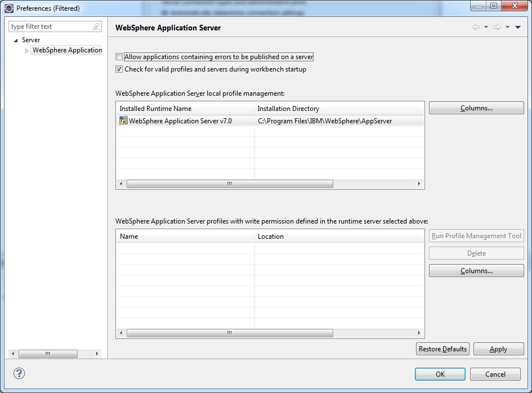The height and width of the screenshot is (393, 532).
Task: Click the Preferences window title icon
Action: click(9, 8)
